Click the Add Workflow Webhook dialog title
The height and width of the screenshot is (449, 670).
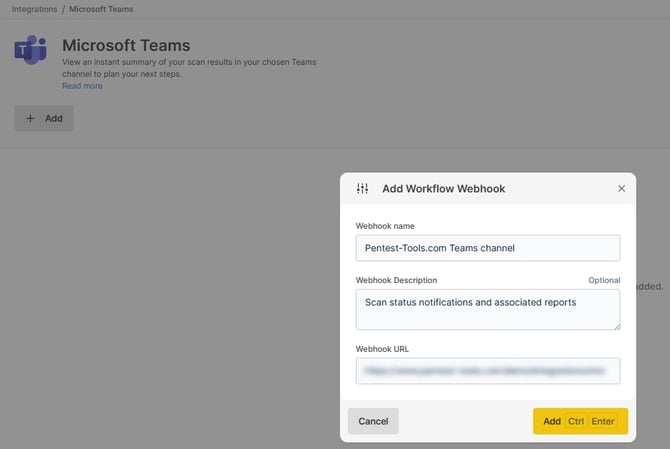[x=443, y=188]
